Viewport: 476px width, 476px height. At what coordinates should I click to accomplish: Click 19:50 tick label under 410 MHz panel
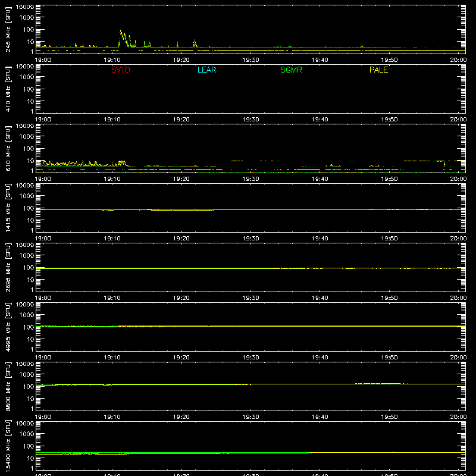(389, 120)
